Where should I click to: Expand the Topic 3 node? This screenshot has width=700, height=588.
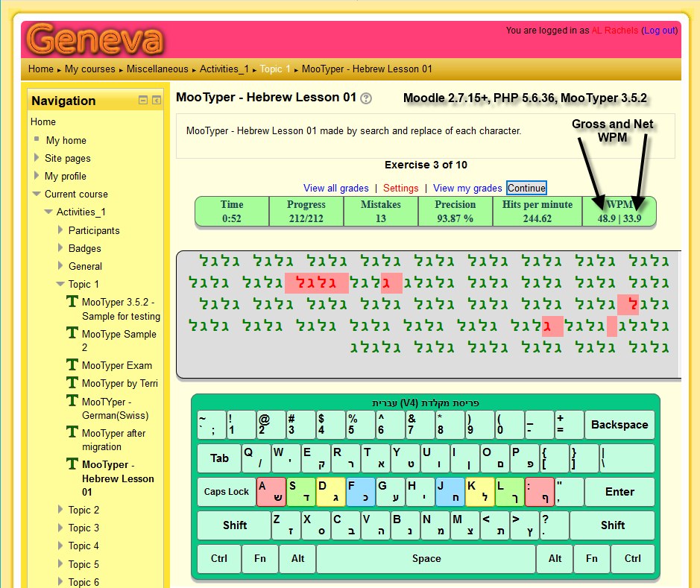point(60,528)
